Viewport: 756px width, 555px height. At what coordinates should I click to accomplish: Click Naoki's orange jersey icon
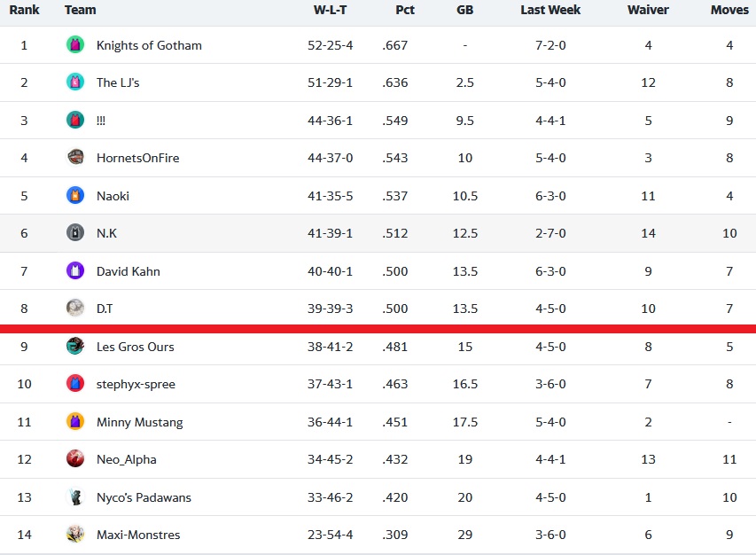click(75, 196)
